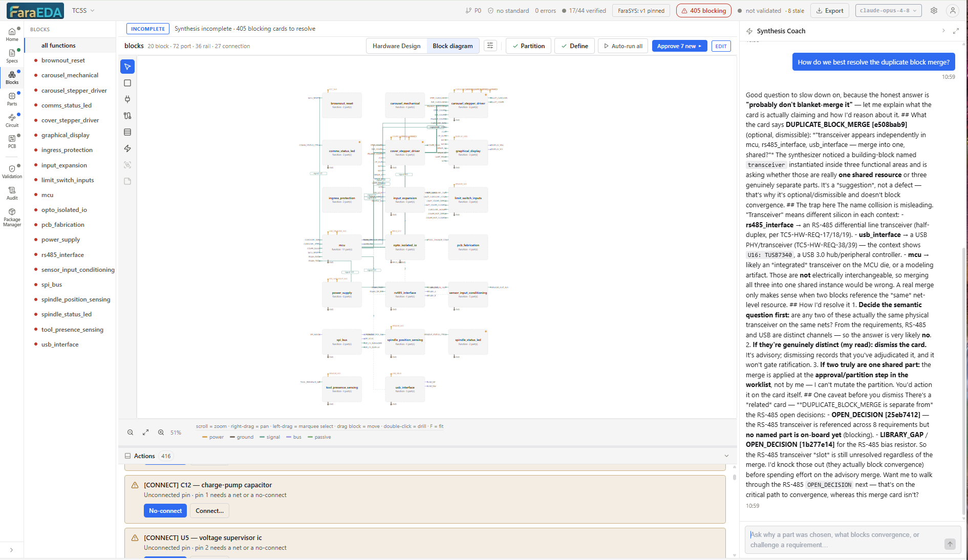Open the user profile icon
This screenshot has width=968, height=560.
pos(953,10)
